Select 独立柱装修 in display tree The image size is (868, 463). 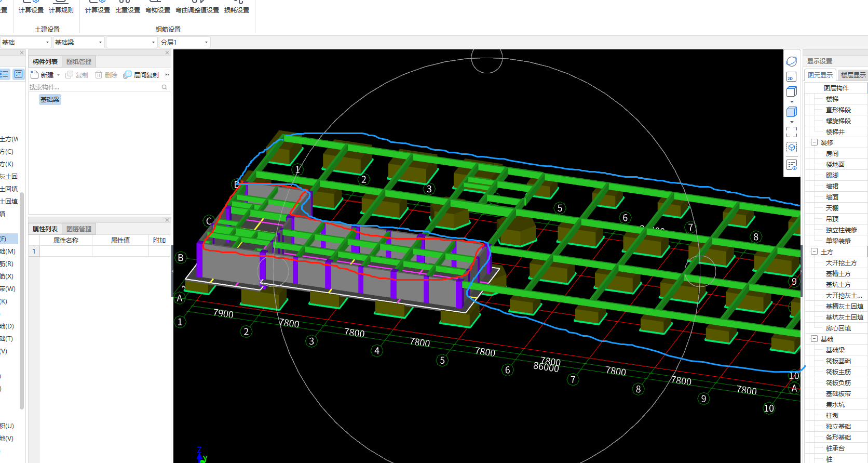[842, 230]
